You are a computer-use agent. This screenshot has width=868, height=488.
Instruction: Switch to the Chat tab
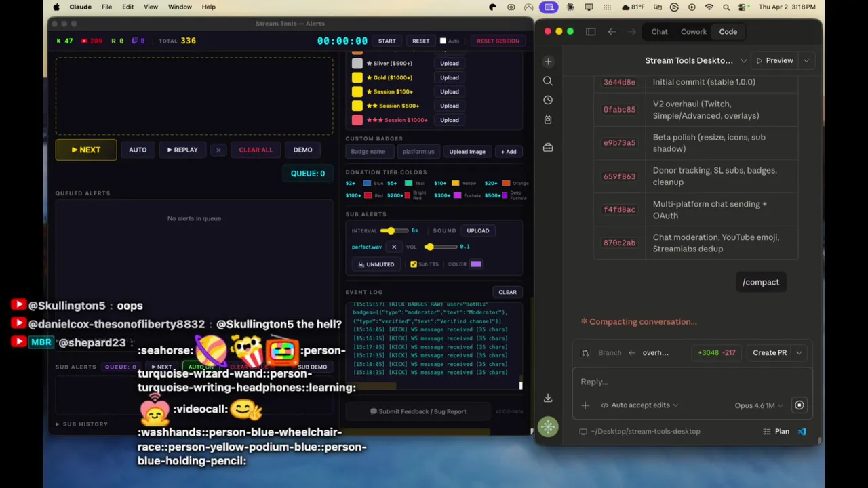(659, 32)
